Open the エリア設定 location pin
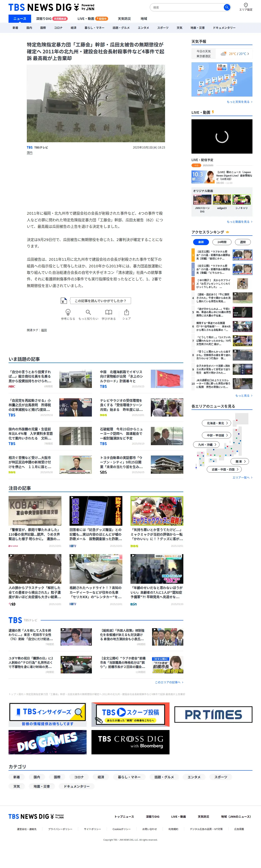 point(246,7)
